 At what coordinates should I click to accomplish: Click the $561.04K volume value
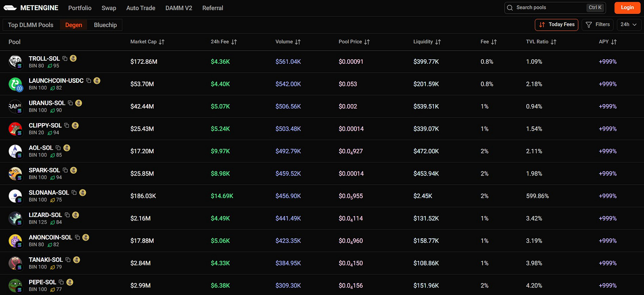point(288,62)
